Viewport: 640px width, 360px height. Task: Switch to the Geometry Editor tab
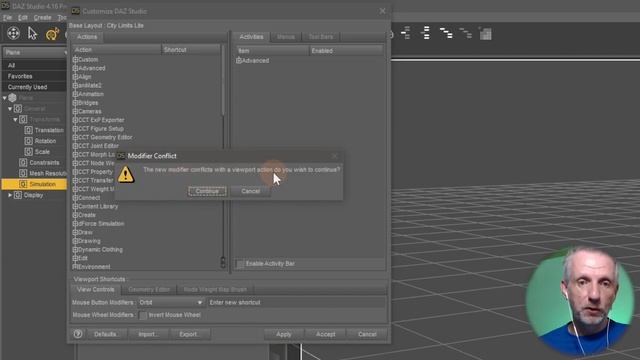149,289
